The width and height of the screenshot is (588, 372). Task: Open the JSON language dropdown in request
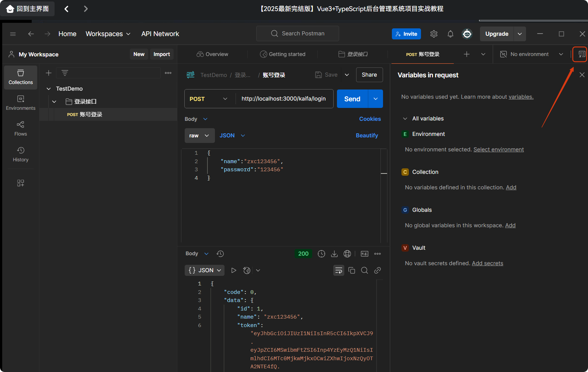pos(232,136)
